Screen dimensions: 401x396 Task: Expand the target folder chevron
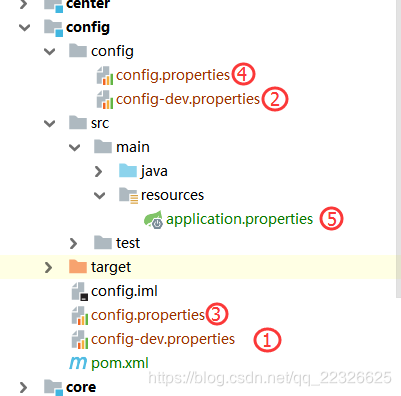pos(49,267)
